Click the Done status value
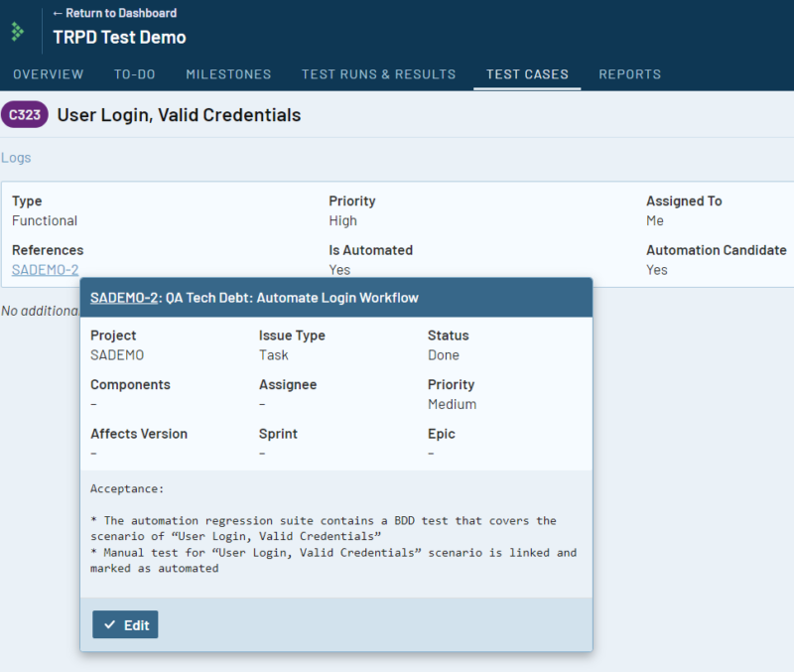The image size is (794, 672). point(444,355)
